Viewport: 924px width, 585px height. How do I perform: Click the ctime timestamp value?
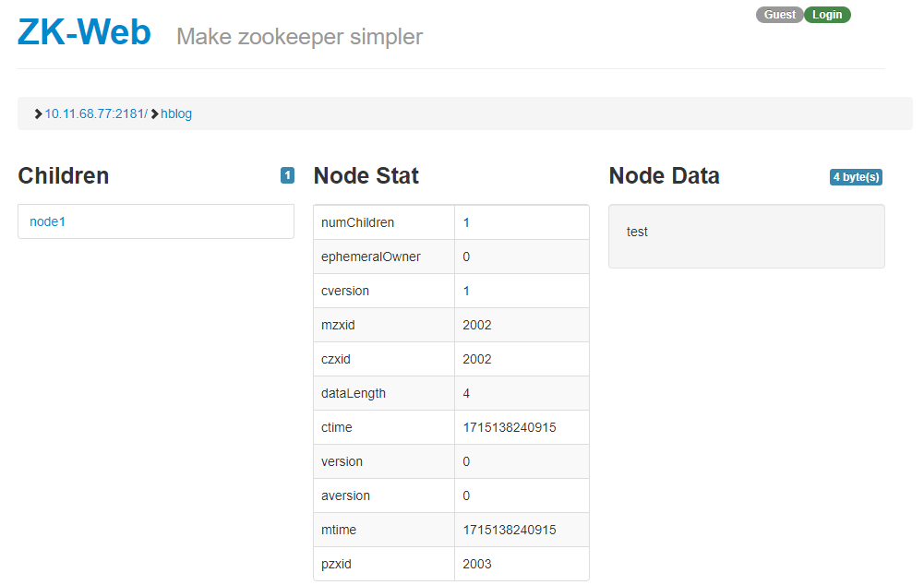pyautogui.click(x=510, y=427)
